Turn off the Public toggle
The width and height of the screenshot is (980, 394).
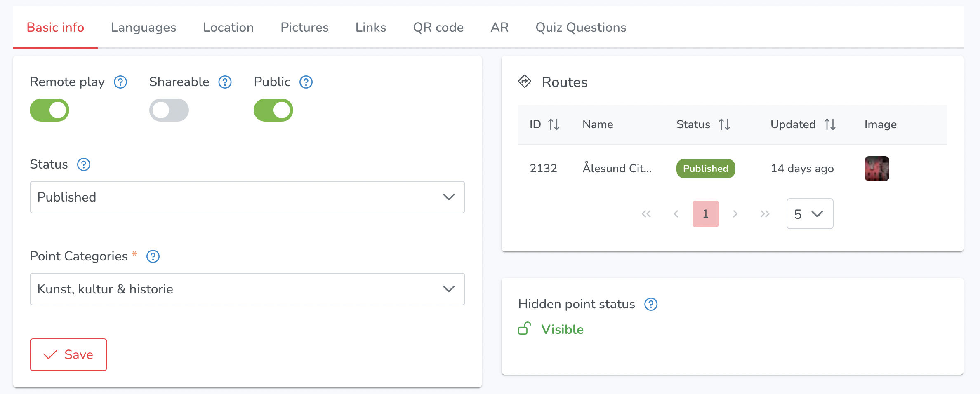click(x=273, y=110)
